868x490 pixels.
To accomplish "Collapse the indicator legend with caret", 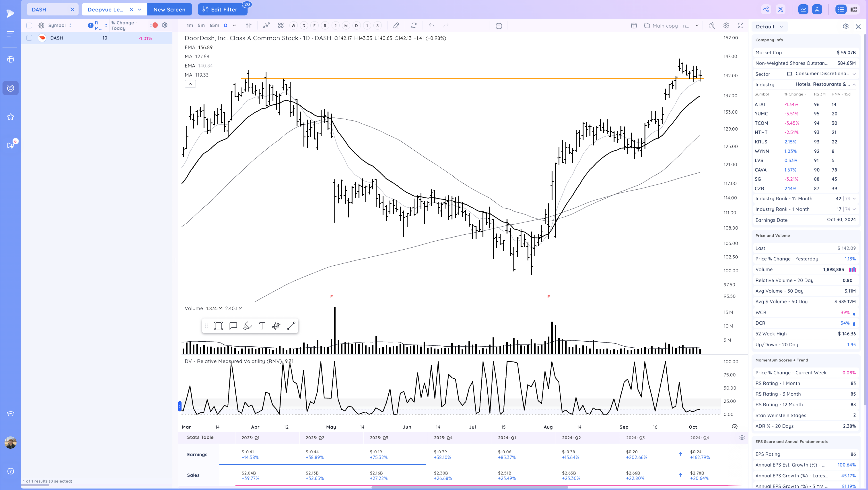I will tap(190, 84).
